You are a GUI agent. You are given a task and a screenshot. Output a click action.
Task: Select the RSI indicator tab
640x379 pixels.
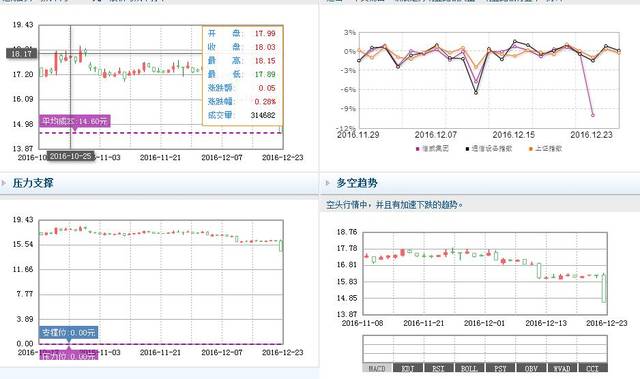click(439, 368)
